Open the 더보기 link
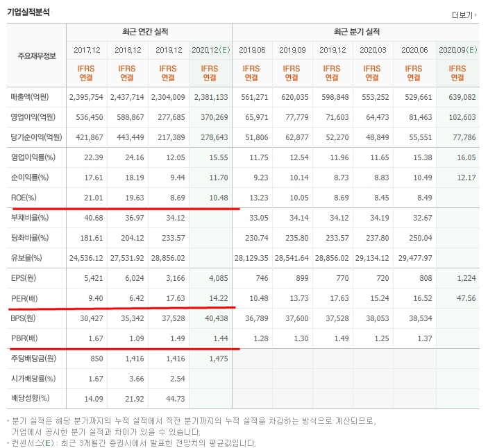 pyautogui.click(x=464, y=15)
